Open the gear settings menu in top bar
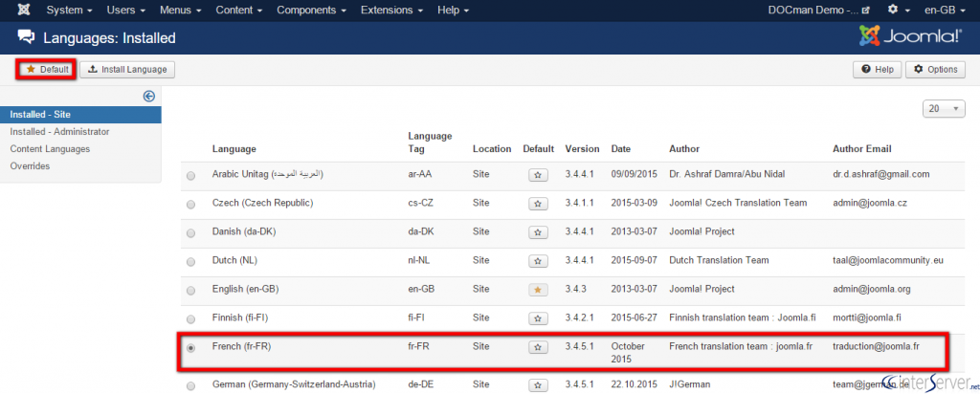 (899, 10)
